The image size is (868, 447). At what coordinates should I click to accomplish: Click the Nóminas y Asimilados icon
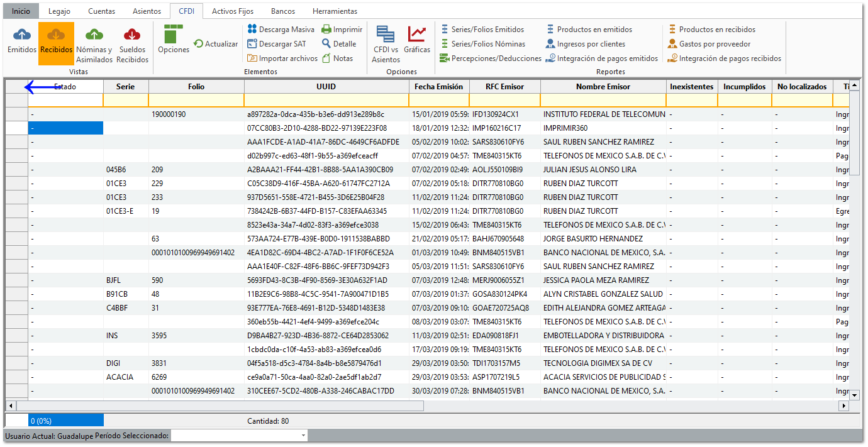click(x=93, y=44)
